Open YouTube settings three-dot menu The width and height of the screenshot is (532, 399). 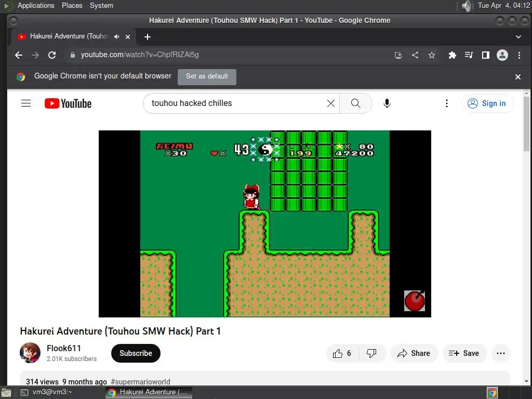click(x=446, y=103)
